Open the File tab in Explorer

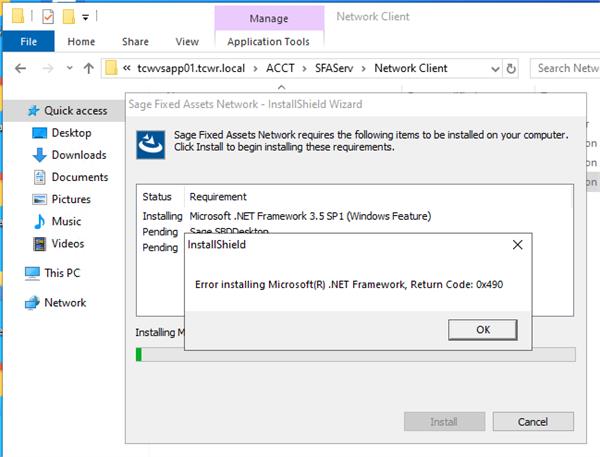tap(28, 41)
